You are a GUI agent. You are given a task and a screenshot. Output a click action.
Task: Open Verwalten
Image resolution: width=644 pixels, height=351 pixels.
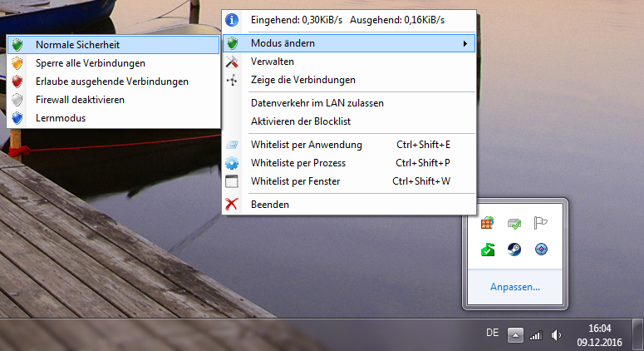tap(349, 62)
